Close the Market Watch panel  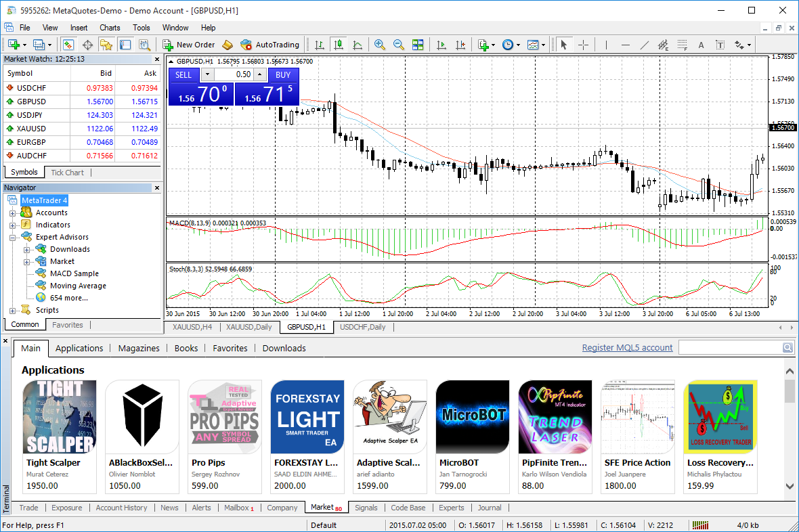(157, 59)
